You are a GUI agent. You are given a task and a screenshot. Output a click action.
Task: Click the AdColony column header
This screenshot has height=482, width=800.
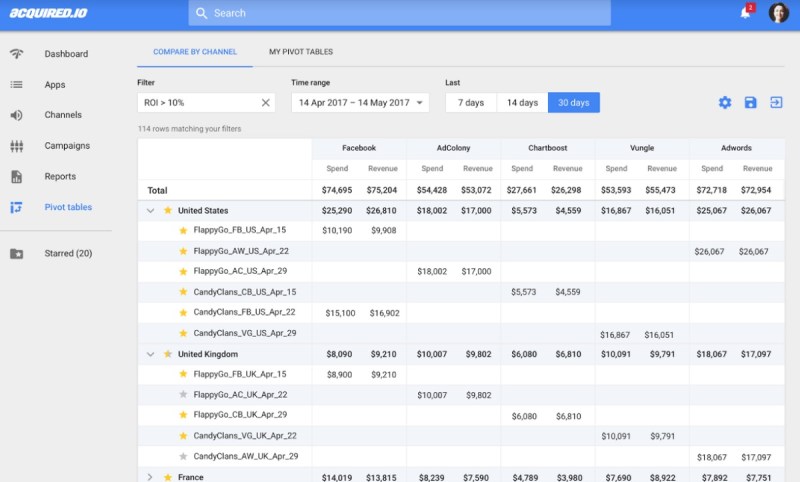coord(453,148)
